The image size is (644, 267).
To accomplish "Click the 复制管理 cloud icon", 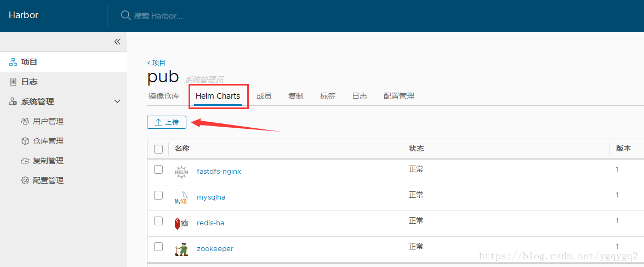I will [x=25, y=161].
